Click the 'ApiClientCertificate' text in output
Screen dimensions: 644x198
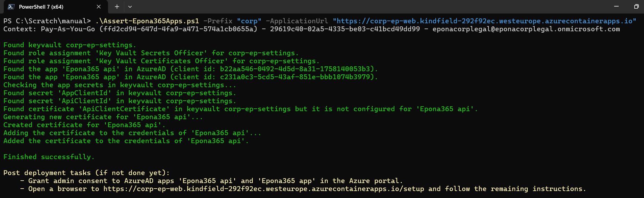point(124,109)
